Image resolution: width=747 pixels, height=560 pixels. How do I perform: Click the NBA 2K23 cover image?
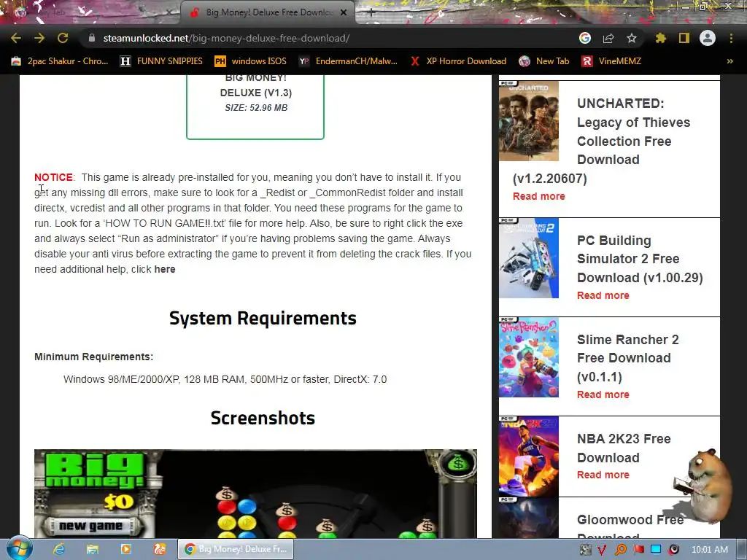[529, 456]
